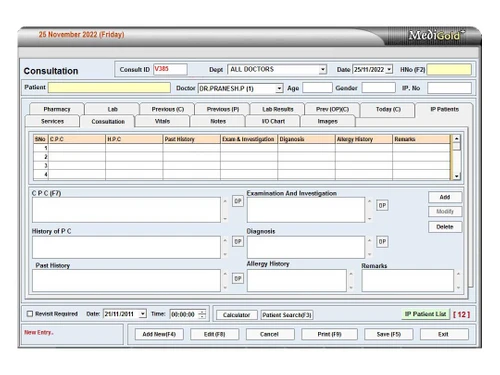500x375 pixels.
Task: Click the revisit Time 00:00:00 field
Action: pyautogui.click(x=184, y=314)
